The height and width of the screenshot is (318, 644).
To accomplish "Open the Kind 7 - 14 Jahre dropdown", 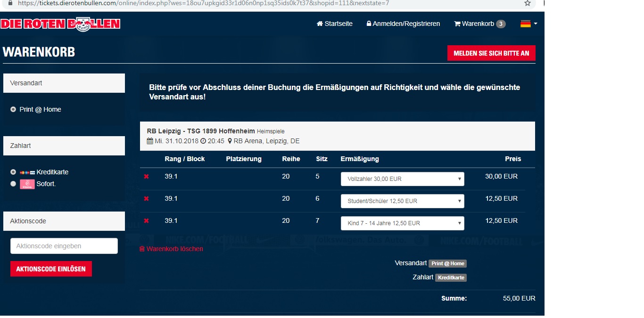I will point(402,223).
